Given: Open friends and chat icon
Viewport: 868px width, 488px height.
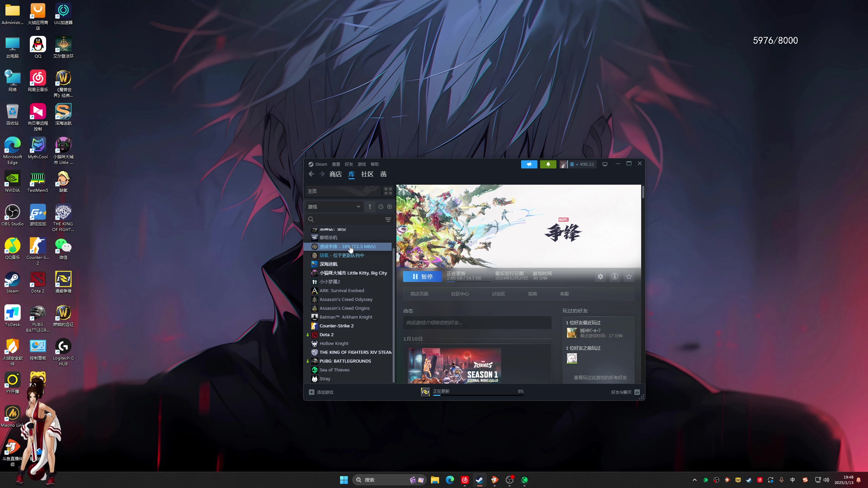Looking at the screenshot, I should click(637, 392).
